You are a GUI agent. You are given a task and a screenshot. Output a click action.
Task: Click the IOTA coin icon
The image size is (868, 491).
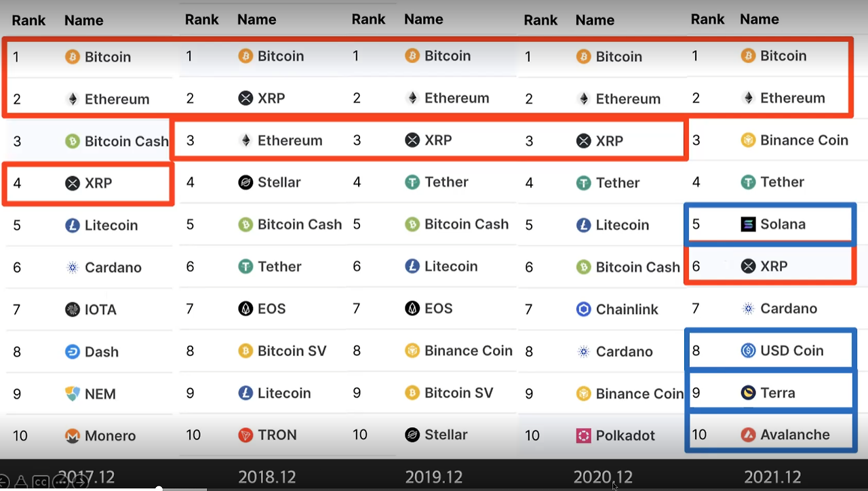pyautogui.click(x=73, y=310)
